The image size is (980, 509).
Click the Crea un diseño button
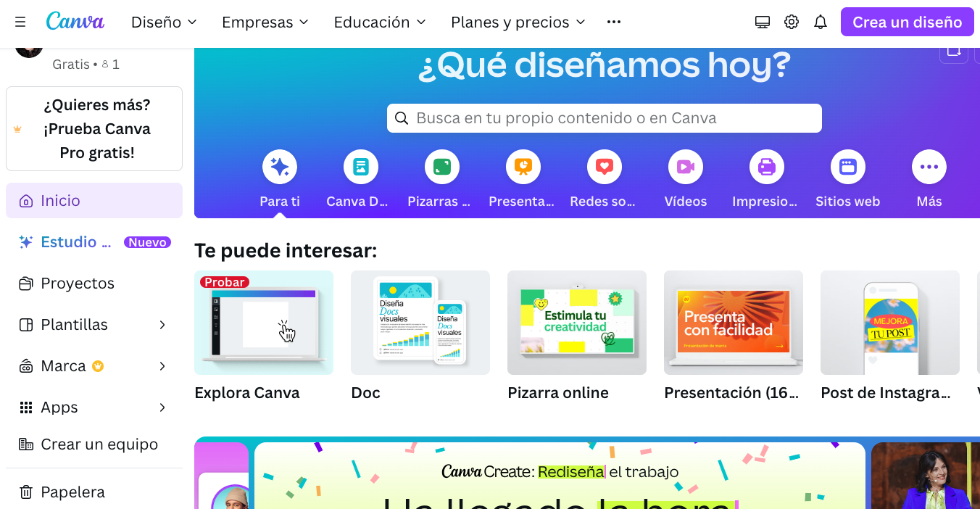(x=908, y=22)
